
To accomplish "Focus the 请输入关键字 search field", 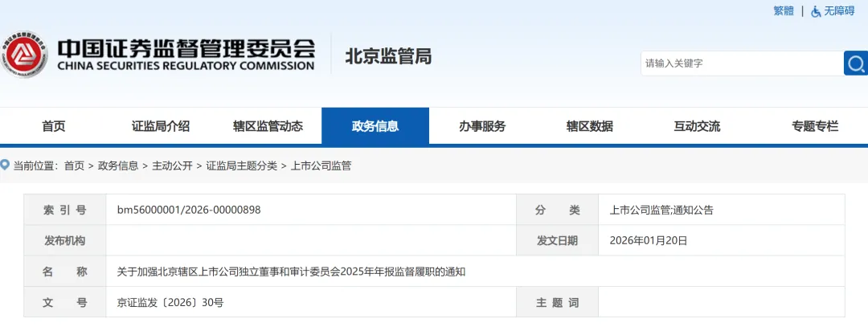I will pos(742,63).
